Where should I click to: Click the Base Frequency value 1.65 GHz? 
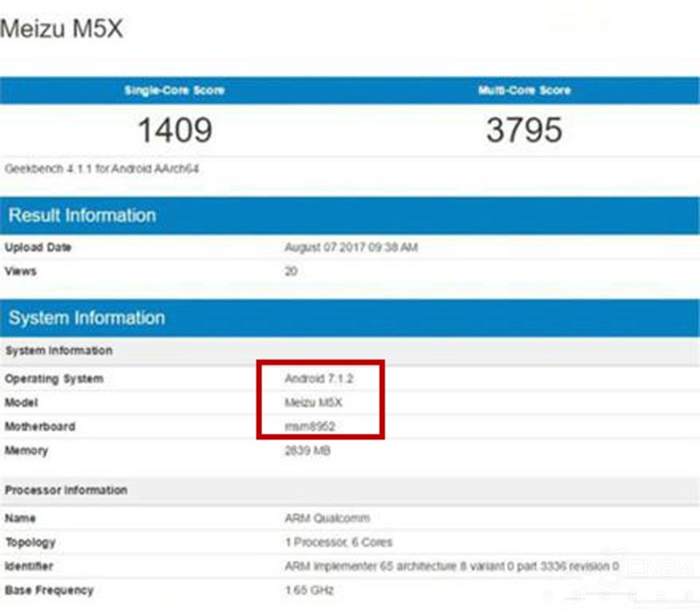pos(309,590)
